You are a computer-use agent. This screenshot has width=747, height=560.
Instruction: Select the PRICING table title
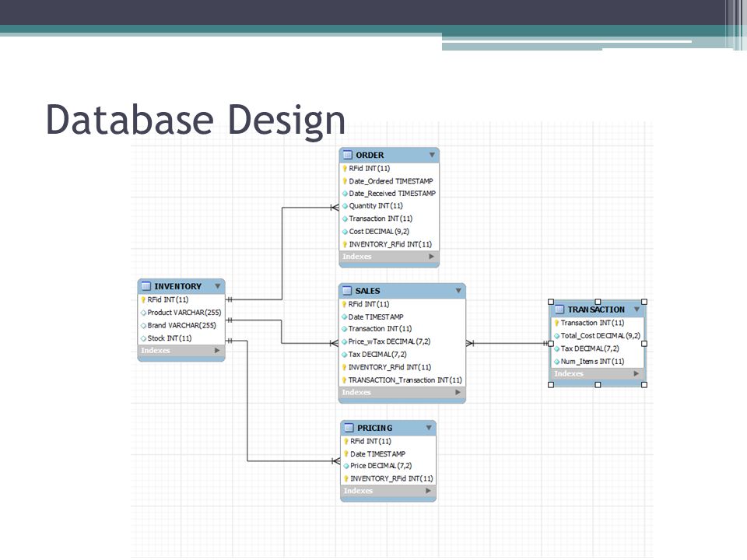click(x=375, y=428)
